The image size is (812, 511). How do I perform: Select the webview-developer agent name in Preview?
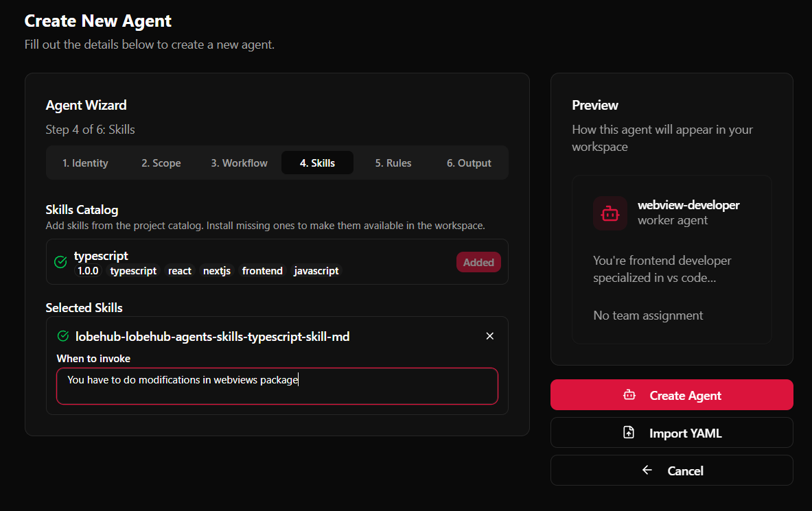pos(688,205)
